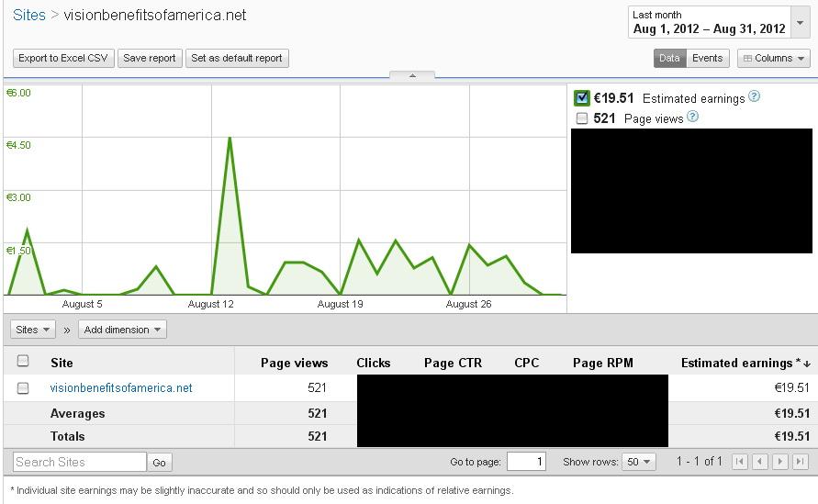Click Set as default report button
The height and width of the screenshot is (504, 818).
(237, 58)
